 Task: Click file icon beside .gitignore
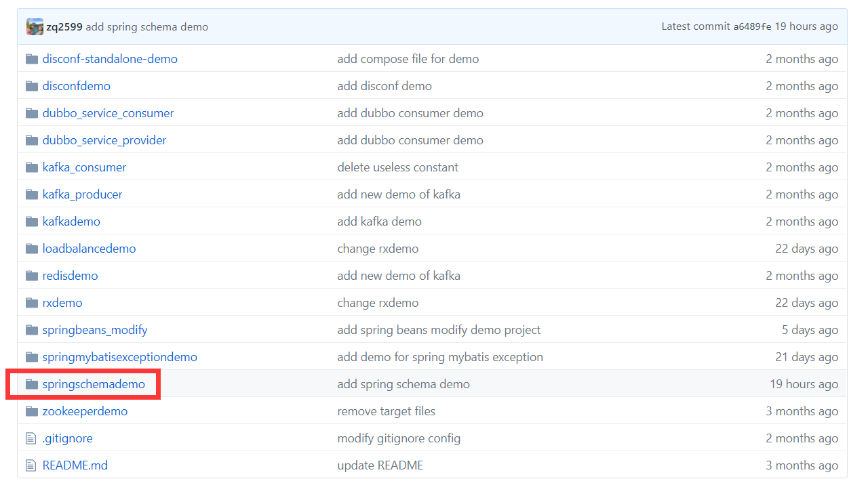[x=31, y=438]
